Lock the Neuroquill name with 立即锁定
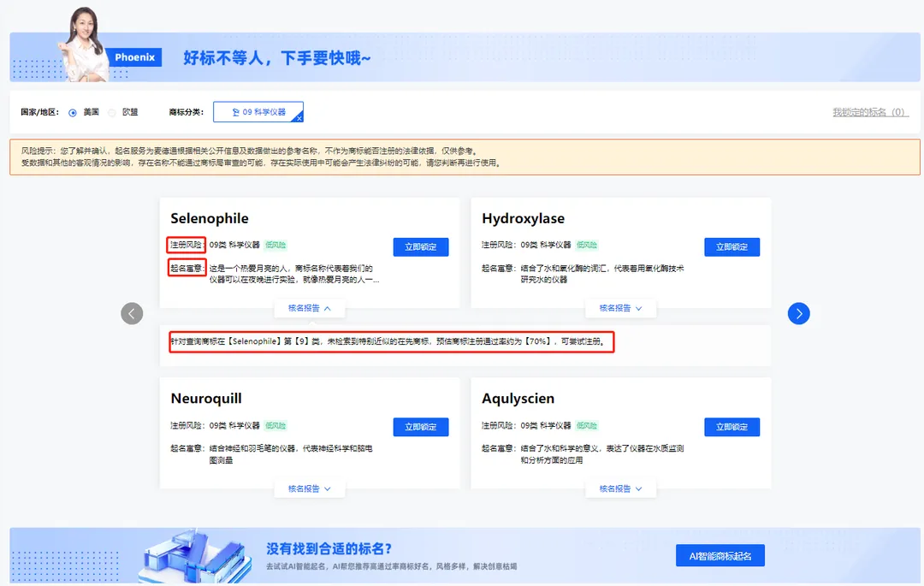 [x=421, y=427]
